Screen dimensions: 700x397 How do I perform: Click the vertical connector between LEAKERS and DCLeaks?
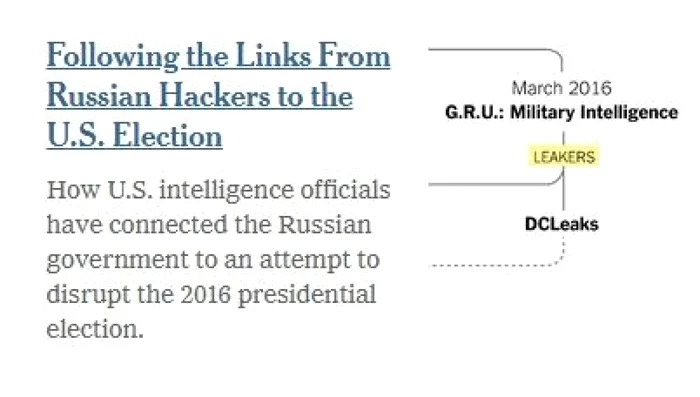(564, 188)
